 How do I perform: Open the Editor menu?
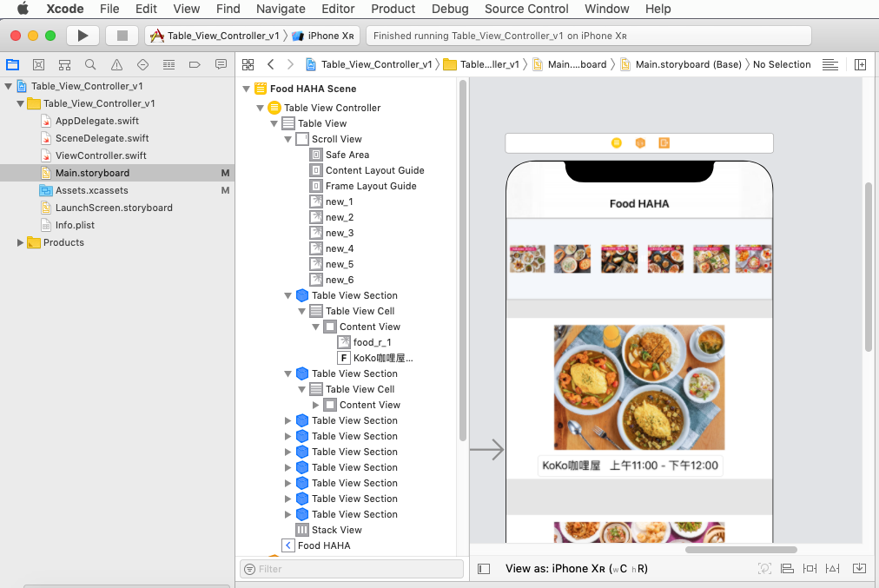point(338,9)
